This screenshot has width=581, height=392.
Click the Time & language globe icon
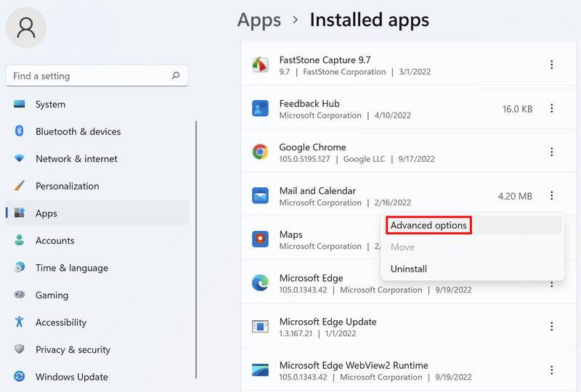[x=20, y=267]
